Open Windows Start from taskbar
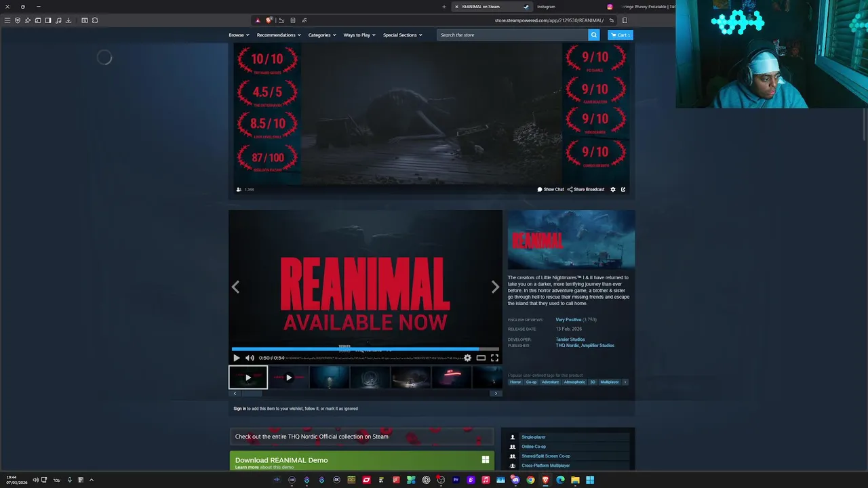Image resolution: width=868 pixels, height=488 pixels. [590, 480]
